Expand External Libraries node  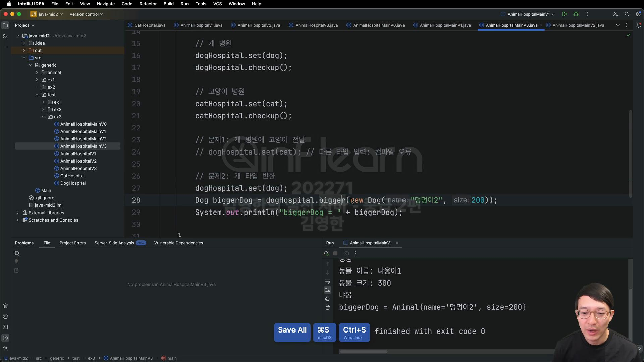pos(18,213)
